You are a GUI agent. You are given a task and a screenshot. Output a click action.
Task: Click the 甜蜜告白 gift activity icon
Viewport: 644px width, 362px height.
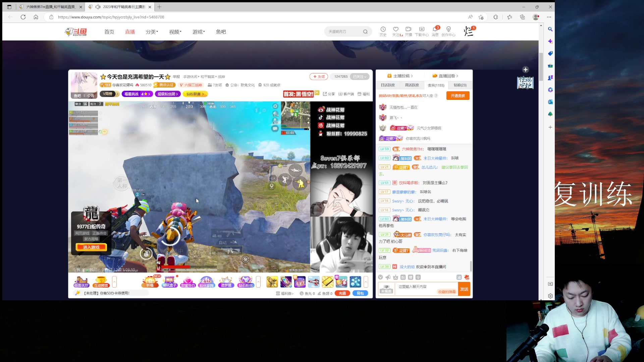pos(188,282)
